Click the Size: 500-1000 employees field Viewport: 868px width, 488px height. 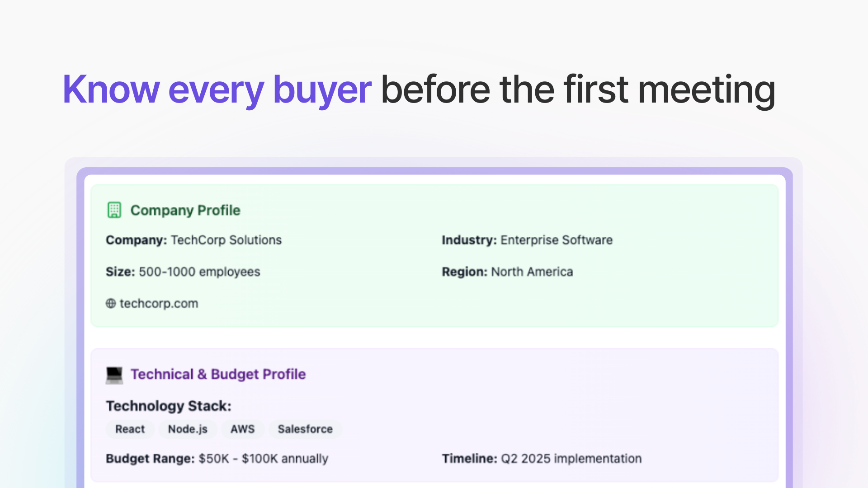coord(183,272)
